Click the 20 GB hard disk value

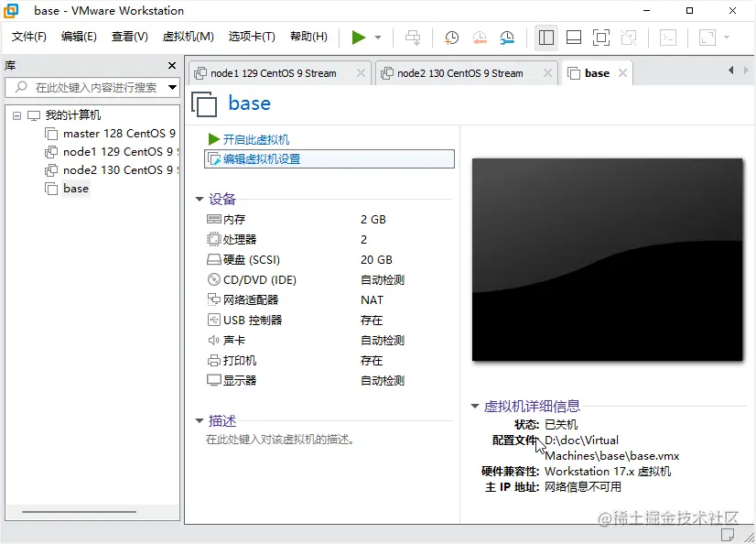click(376, 260)
